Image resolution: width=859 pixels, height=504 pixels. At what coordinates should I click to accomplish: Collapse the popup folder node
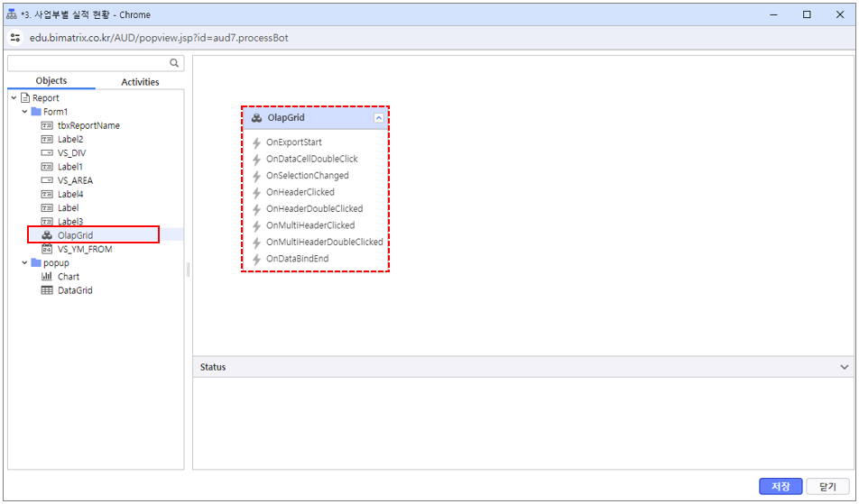(24, 263)
